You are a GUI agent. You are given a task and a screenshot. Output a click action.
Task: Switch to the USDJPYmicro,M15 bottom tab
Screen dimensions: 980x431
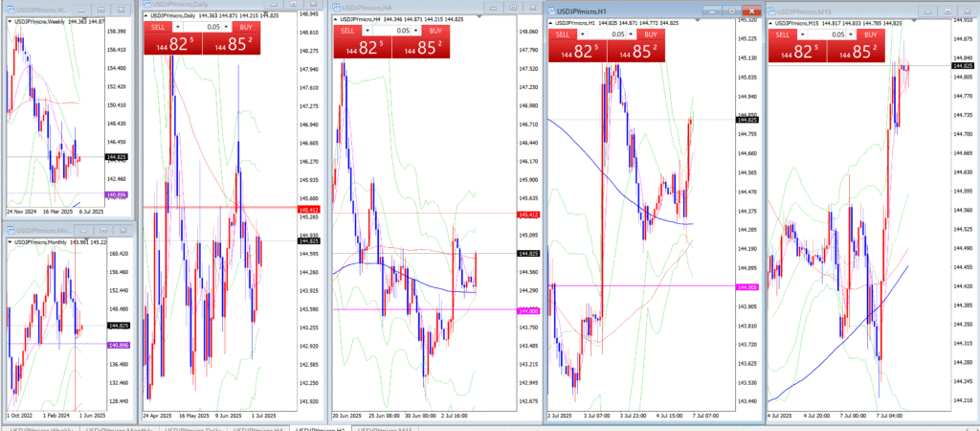pos(387,428)
